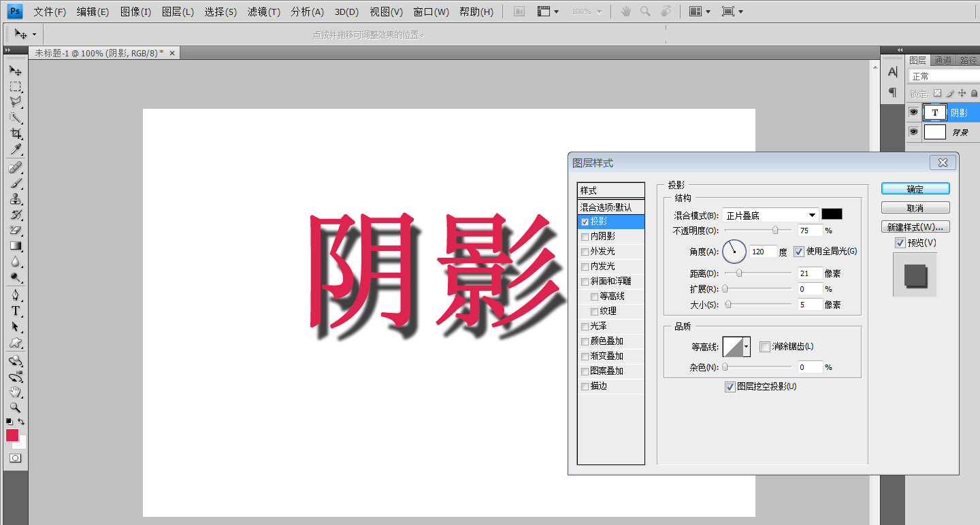
Task: Click the lock transparent pixels icon
Action: [x=937, y=93]
